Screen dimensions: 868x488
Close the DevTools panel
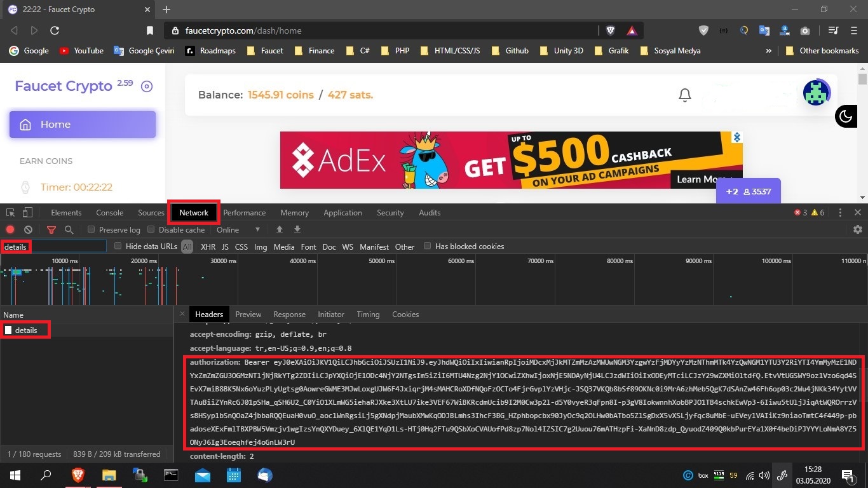click(858, 213)
